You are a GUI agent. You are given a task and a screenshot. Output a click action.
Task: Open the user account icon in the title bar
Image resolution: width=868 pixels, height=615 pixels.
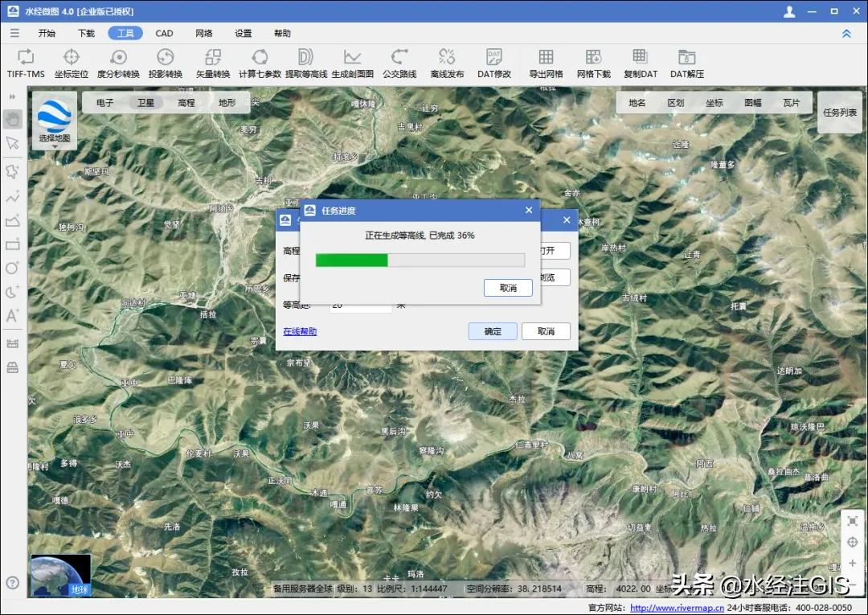coord(789,11)
